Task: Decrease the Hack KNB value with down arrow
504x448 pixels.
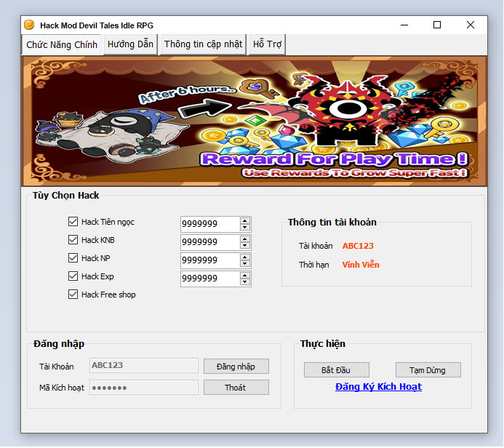Action: [245, 246]
